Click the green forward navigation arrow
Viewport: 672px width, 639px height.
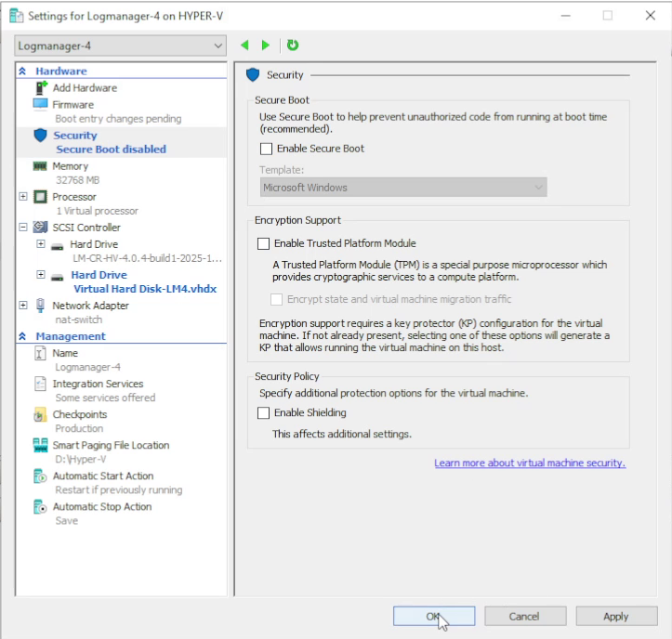(266, 45)
